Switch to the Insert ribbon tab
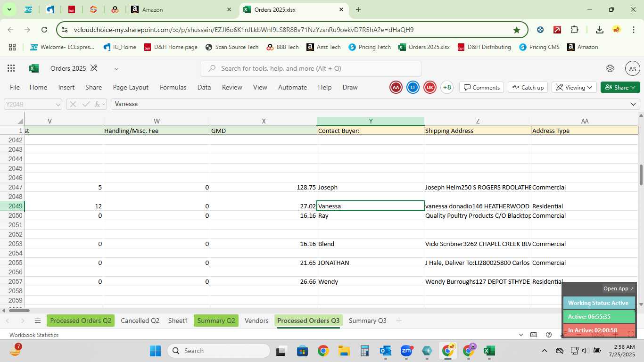The height and width of the screenshot is (362, 644). point(66,87)
